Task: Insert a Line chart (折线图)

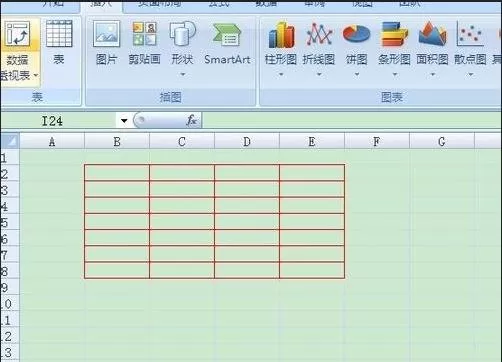Action: [319, 48]
